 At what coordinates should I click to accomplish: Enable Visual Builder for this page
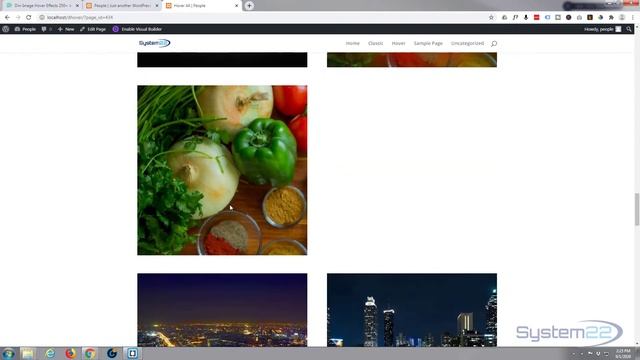[138, 29]
